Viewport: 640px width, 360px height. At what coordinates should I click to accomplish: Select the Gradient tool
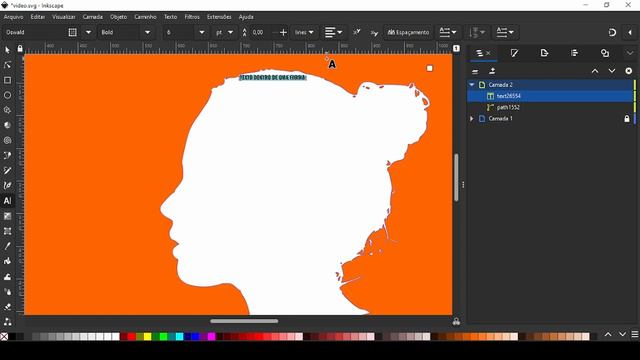tap(7, 216)
